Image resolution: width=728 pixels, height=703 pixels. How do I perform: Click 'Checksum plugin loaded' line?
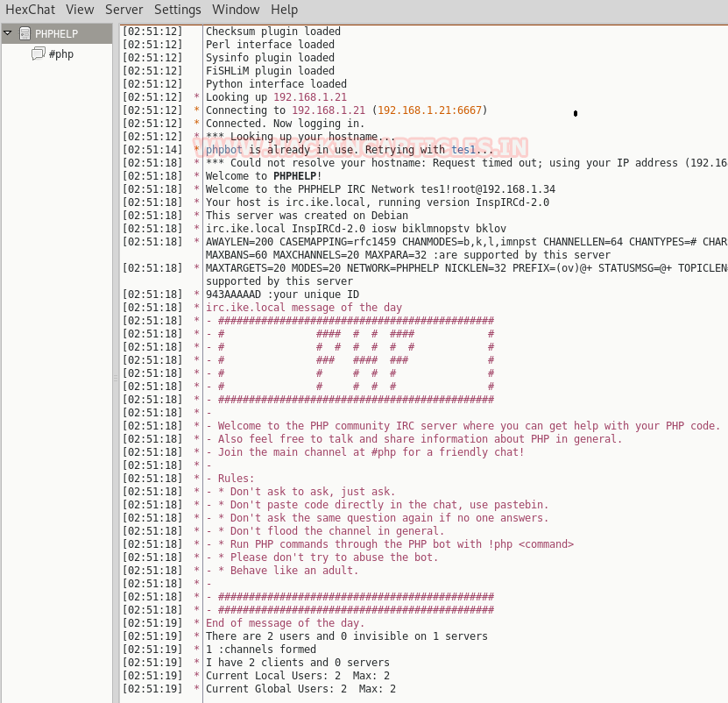(x=273, y=32)
